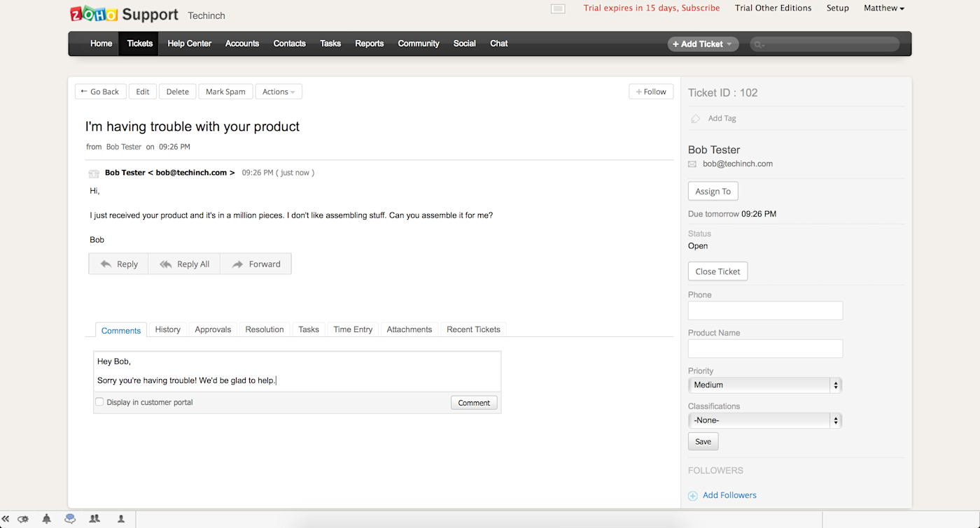The image size is (980, 528).
Task: Click the Delete button
Action: tap(178, 92)
